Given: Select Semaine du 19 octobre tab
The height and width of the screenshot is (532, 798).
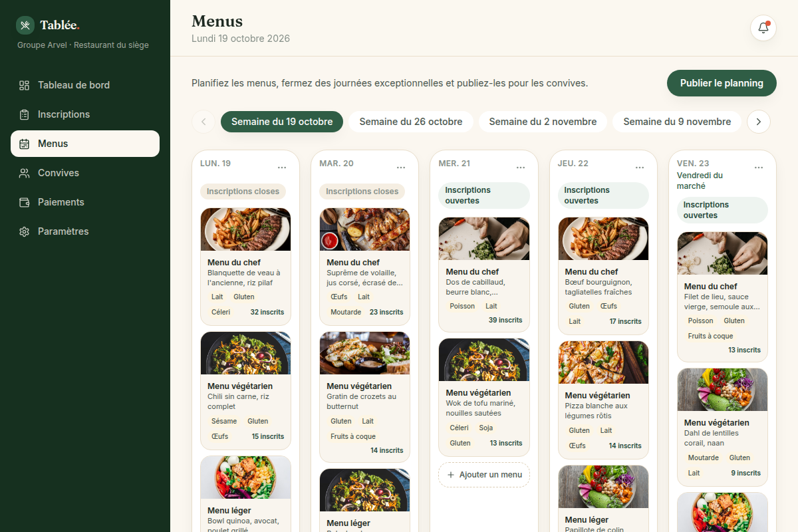Looking at the screenshot, I should tap(282, 122).
